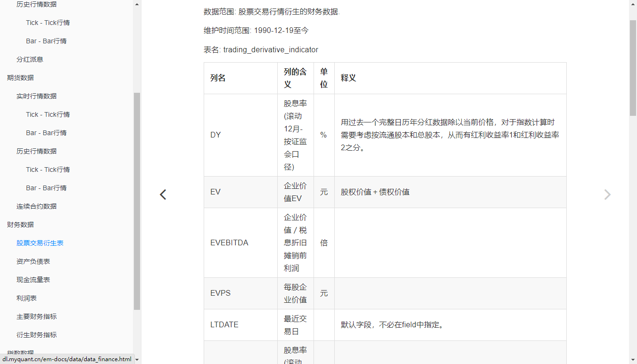
Task: Click the 释义 table header
Action: point(450,78)
